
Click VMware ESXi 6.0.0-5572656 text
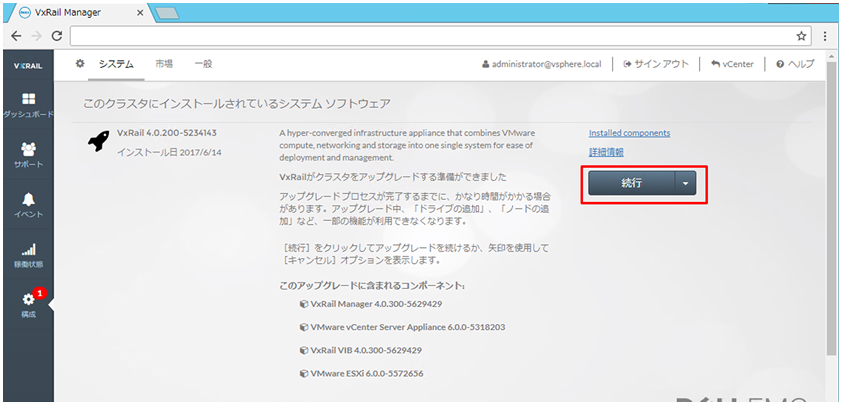pos(367,373)
